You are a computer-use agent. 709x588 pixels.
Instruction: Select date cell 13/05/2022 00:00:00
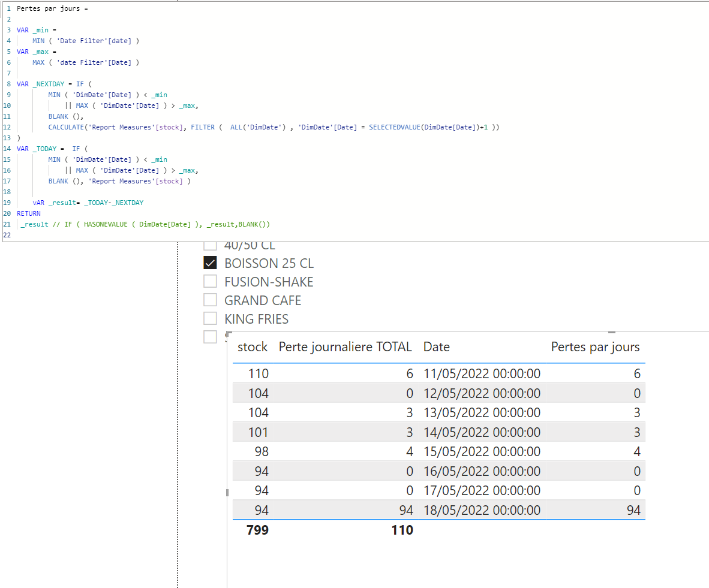pos(482,412)
